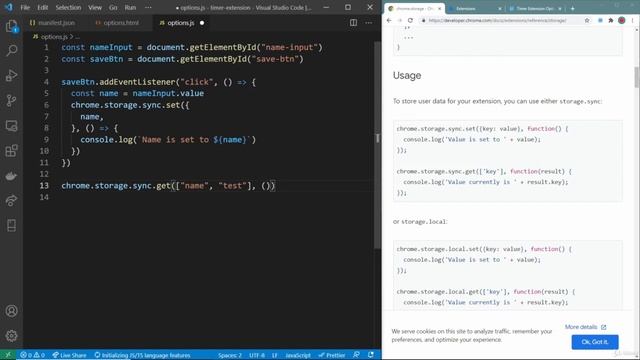Click the feedback icon in status bar

coord(356,355)
